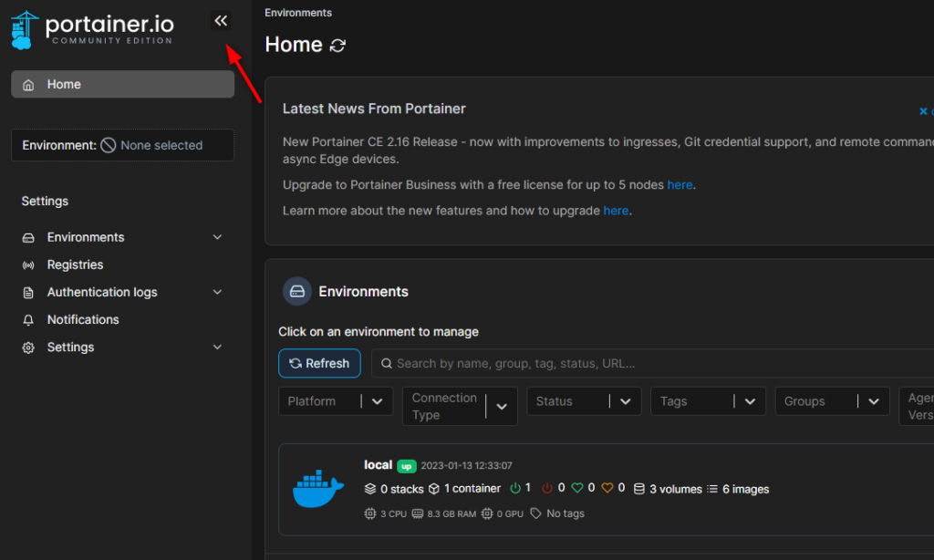Focus the environment search field

pyautogui.click(x=653, y=363)
